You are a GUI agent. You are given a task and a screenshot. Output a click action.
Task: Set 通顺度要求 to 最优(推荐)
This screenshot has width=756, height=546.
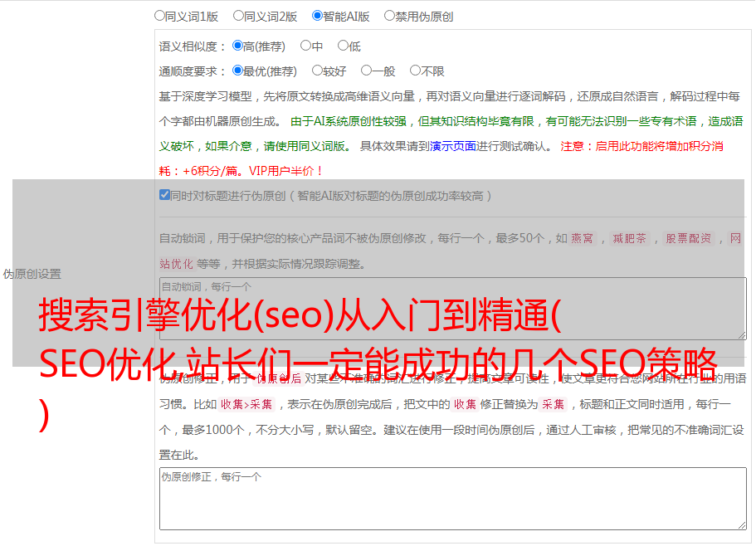(237, 71)
